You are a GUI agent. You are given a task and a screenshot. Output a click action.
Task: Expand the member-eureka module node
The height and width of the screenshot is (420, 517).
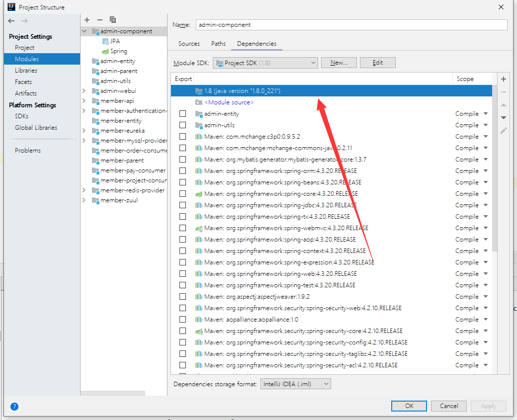click(84, 131)
